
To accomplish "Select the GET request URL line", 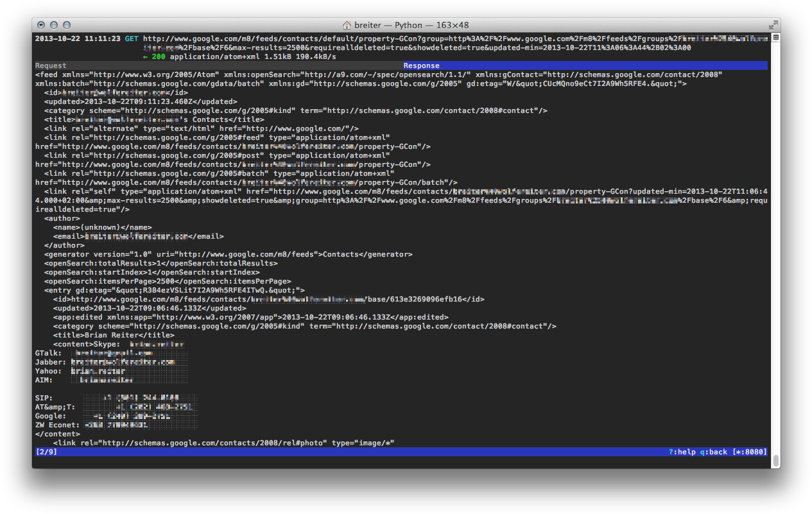I will coord(385,39).
